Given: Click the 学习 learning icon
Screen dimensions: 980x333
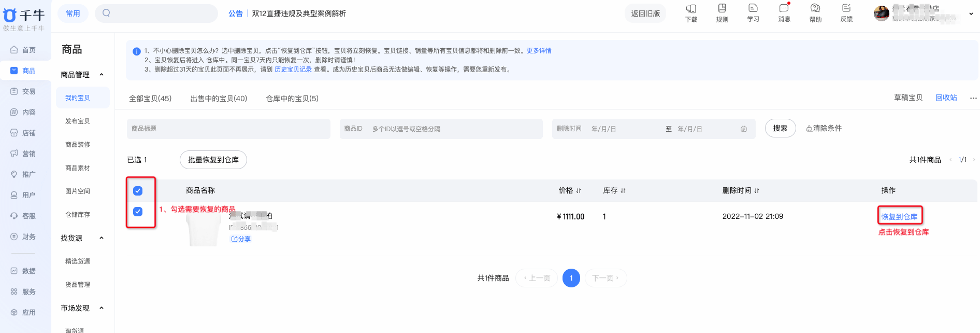Looking at the screenshot, I should tap(753, 9).
